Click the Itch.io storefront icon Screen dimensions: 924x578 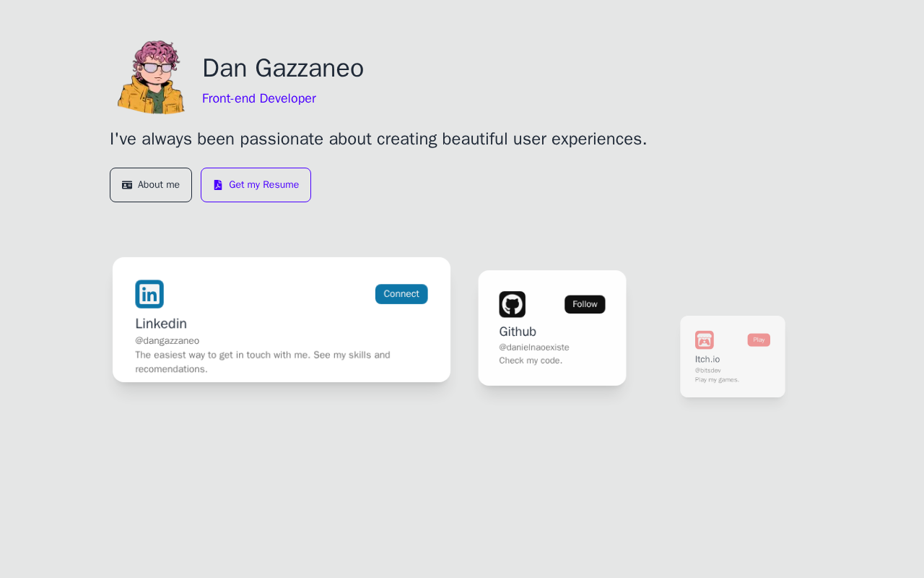(x=705, y=340)
